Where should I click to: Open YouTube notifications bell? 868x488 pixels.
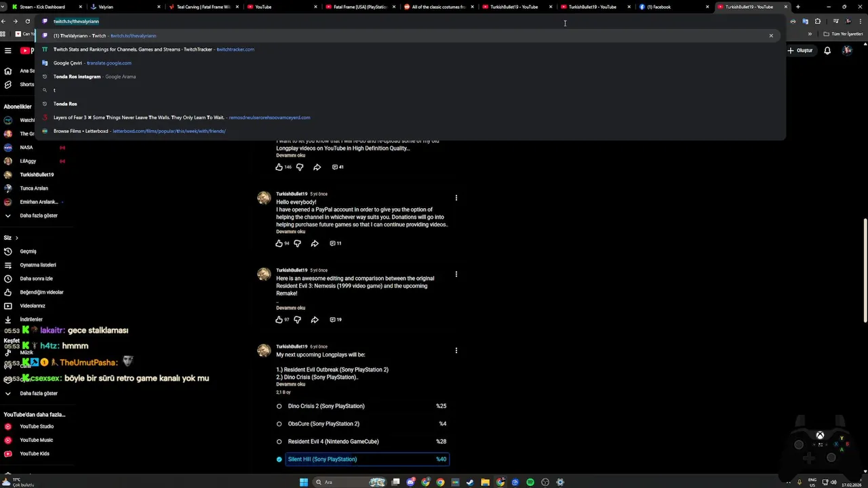click(827, 50)
